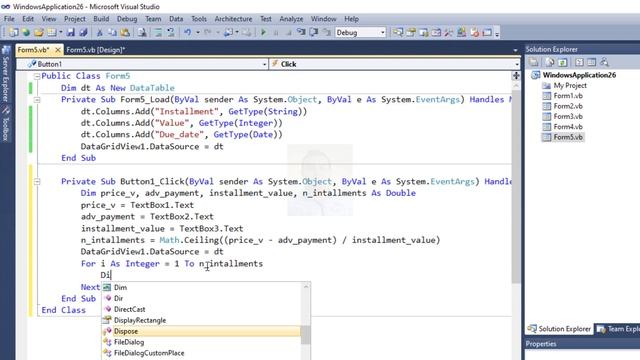The image size is (640, 360).
Task: Click the New Project toolbar icon
Action: point(13,32)
